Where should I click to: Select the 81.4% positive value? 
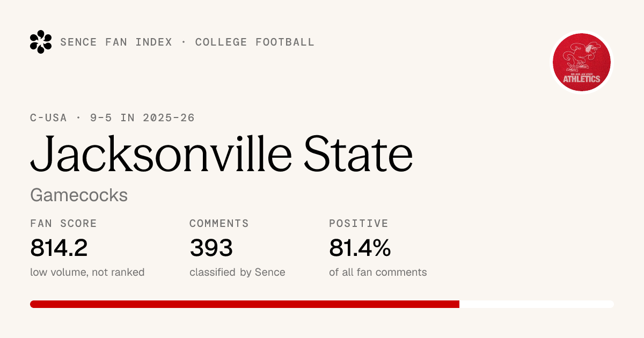tap(360, 248)
